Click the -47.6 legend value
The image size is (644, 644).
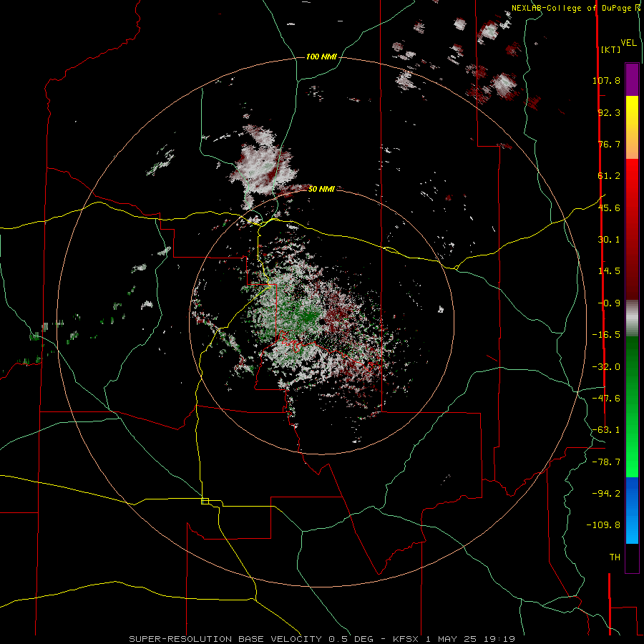606,399
